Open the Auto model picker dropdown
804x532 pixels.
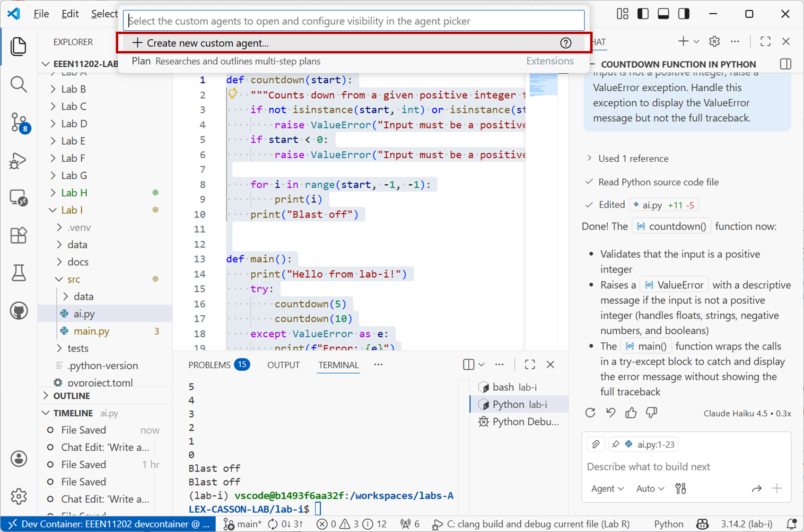tap(650, 488)
